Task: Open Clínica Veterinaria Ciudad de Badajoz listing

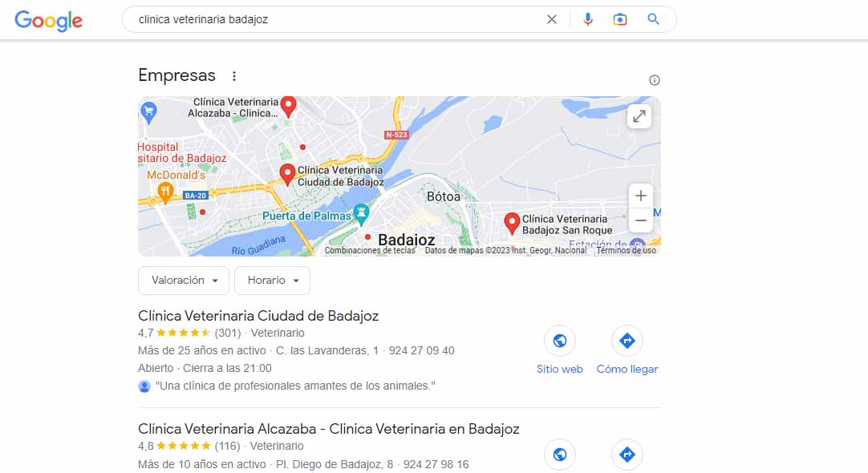Action: 258,316
